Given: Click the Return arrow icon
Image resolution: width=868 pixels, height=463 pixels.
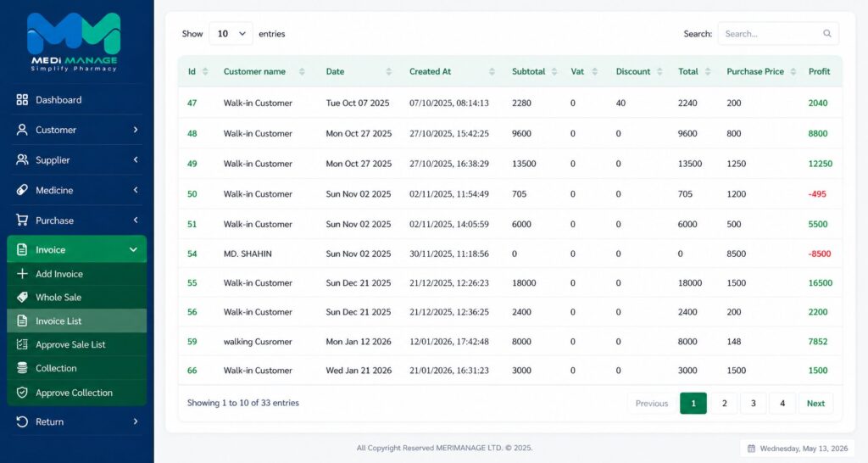Looking at the screenshot, I should pos(22,421).
